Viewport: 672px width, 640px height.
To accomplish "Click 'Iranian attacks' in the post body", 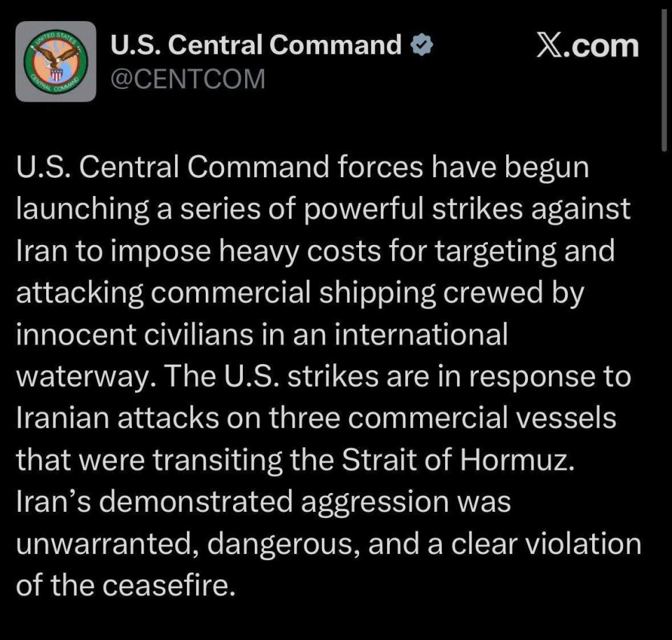I will 118,418.
